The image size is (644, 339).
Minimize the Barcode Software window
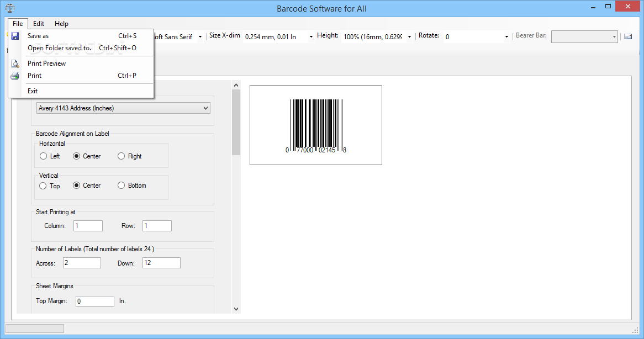pyautogui.click(x=594, y=7)
